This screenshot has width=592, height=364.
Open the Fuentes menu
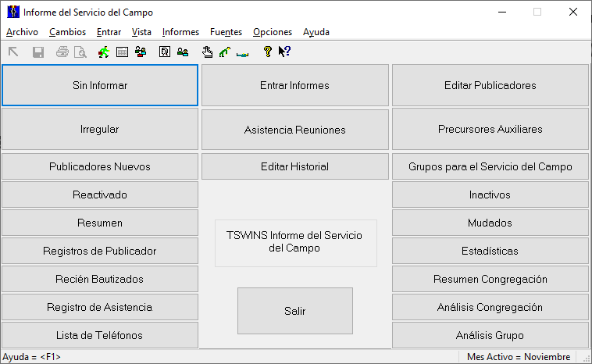coord(226,32)
